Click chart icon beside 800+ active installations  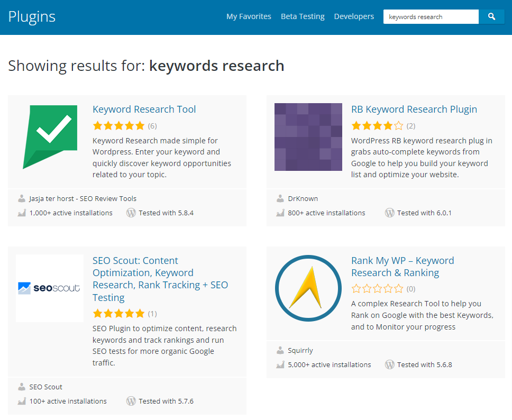(280, 213)
